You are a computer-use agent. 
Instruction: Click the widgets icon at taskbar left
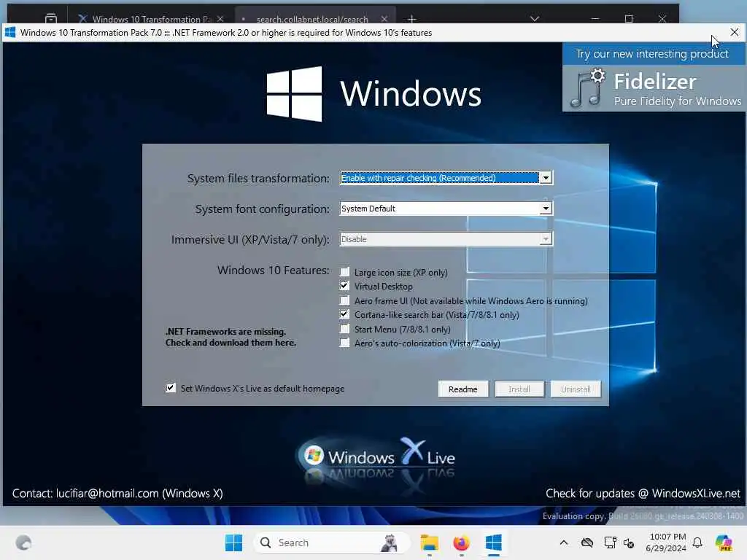click(x=23, y=542)
